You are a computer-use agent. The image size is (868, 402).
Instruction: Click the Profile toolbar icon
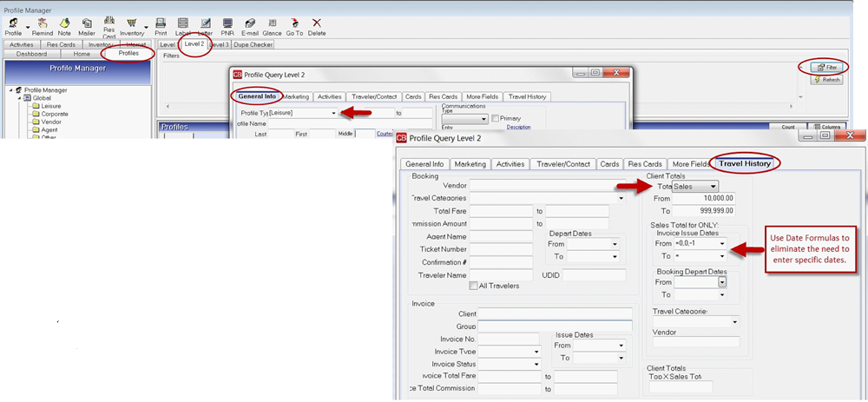(x=13, y=23)
